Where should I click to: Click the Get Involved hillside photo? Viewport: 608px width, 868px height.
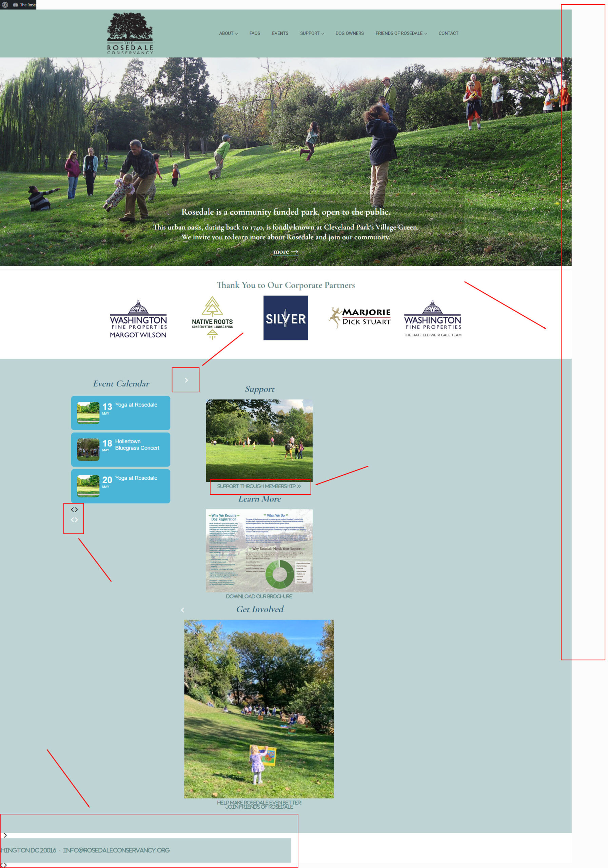259,709
